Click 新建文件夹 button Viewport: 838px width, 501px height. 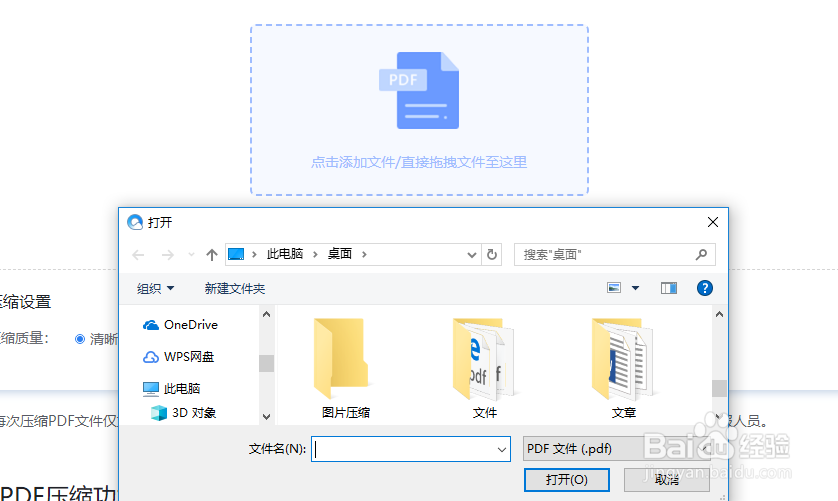(235, 289)
